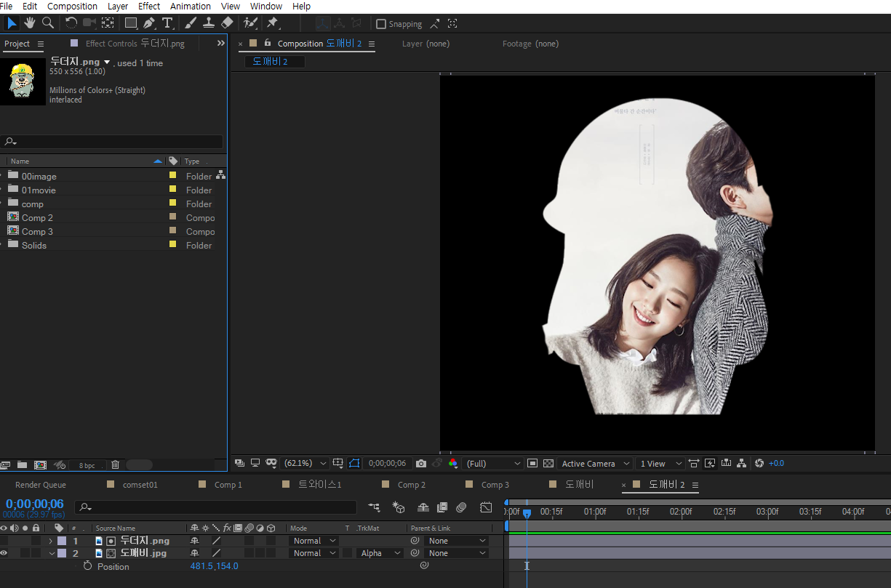Pick the Horizontal Type tool
This screenshot has width=891, height=588.
pyautogui.click(x=167, y=23)
